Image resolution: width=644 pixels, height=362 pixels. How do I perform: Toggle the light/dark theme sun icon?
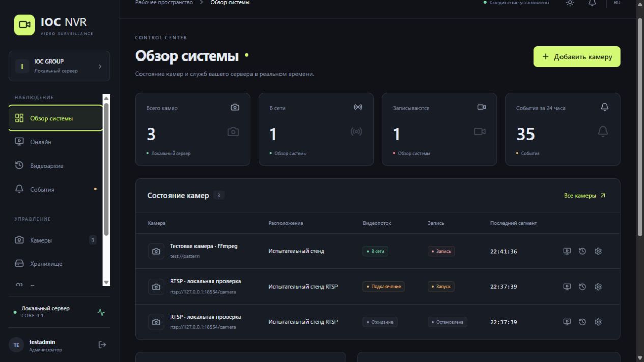point(570,3)
